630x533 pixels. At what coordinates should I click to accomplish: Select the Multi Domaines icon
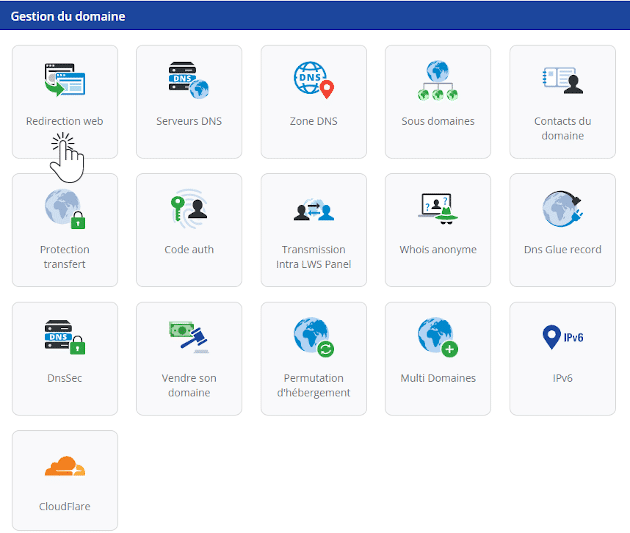click(x=438, y=337)
